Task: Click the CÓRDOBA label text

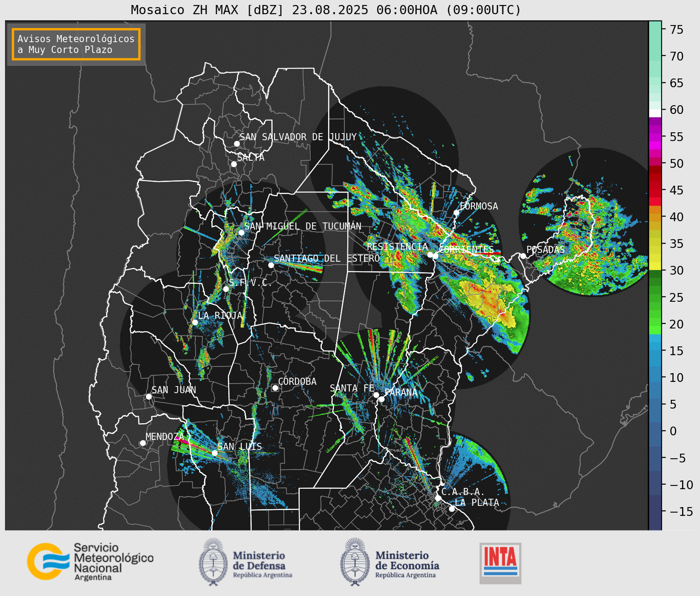Action: coord(297,381)
